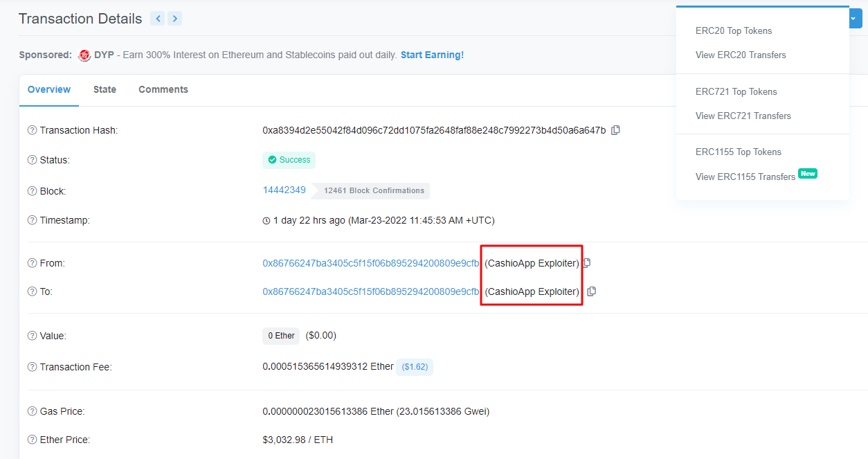
Task: Click Ether Price help icon
Action: tap(32, 440)
